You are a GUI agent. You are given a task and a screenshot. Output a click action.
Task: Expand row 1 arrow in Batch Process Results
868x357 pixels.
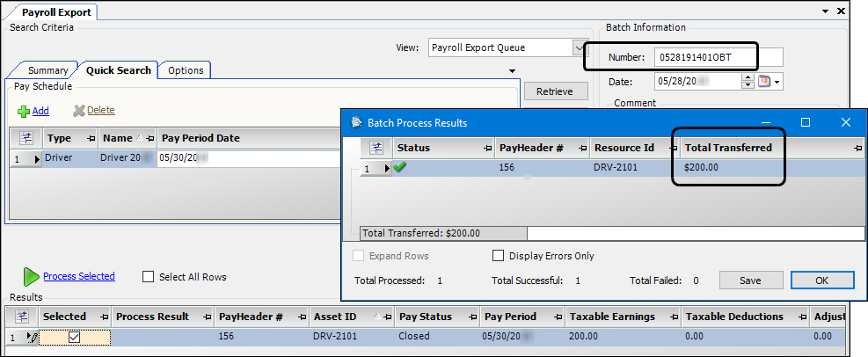click(x=387, y=168)
